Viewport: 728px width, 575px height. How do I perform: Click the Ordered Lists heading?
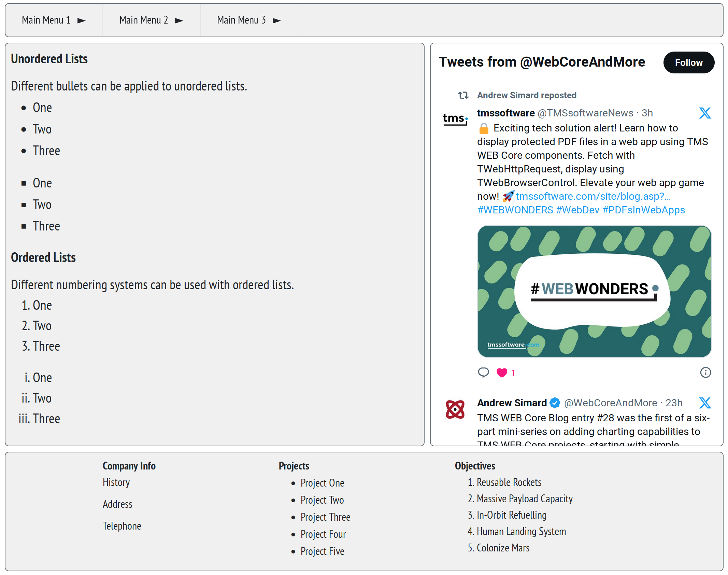pyautogui.click(x=43, y=258)
